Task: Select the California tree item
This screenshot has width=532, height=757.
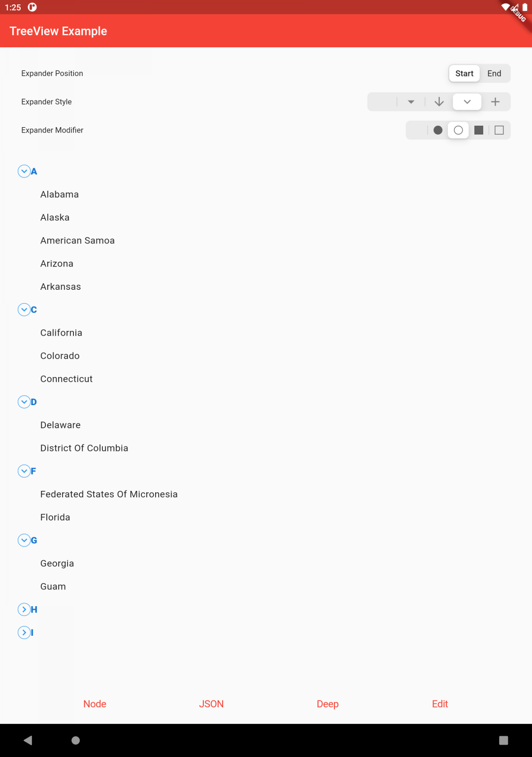Action: point(62,333)
